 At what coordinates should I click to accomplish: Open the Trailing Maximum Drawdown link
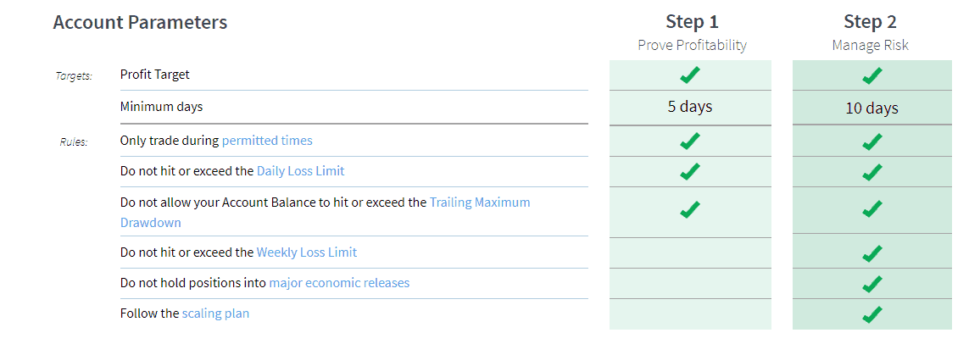coord(325,213)
